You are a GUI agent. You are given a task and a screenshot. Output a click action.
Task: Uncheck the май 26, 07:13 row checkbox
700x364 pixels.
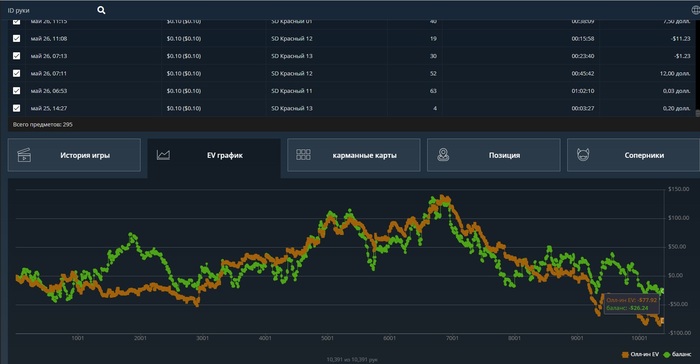(17, 56)
